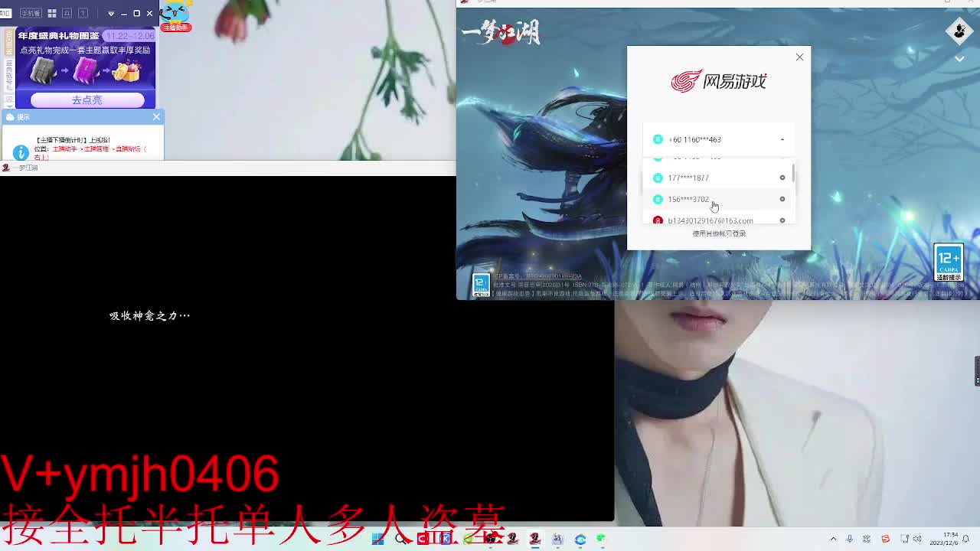The image size is (980, 551).
Task: Expand the chevron below the game avatar icon
Action: click(959, 59)
